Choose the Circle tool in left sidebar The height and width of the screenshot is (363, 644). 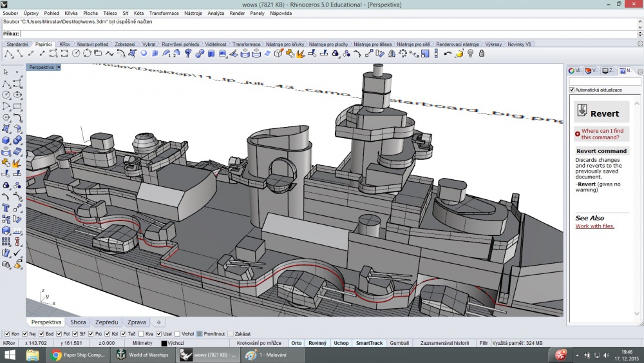pyautogui.click(x=6, y=95)
